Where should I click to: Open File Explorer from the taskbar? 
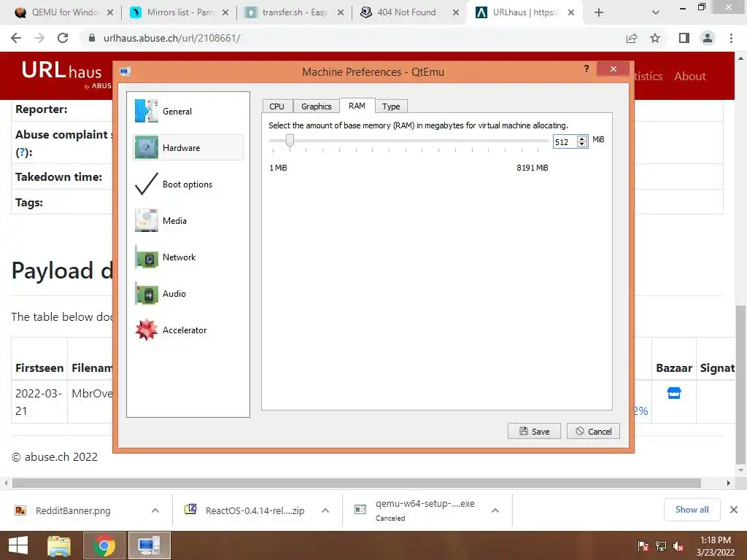pos(59,545)
